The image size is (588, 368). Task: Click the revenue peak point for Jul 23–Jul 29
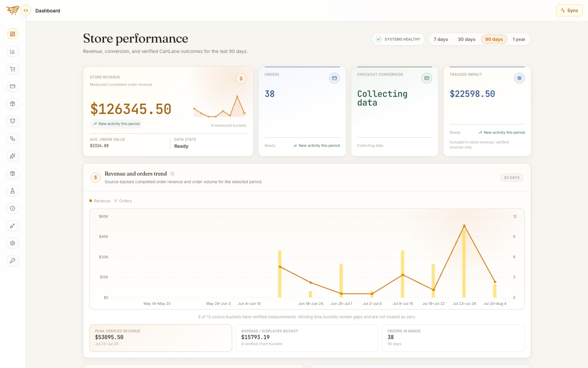coord(464,226)
